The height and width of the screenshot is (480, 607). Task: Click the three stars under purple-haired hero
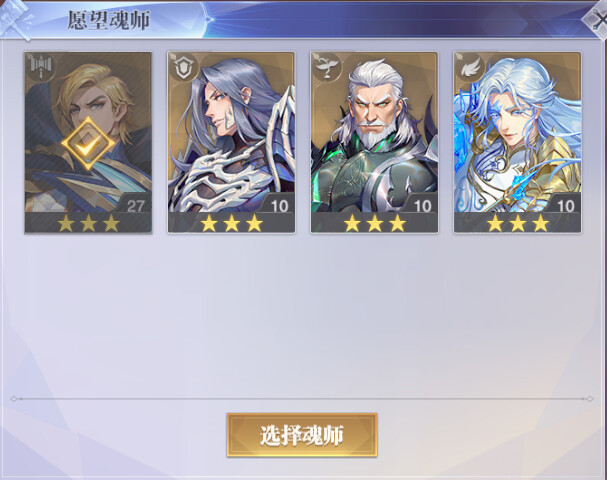pyautogui.click(x=231, y=223)
